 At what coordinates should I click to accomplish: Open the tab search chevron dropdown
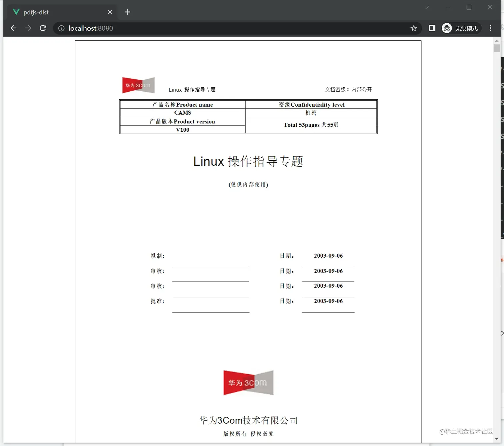pos(427,7)
